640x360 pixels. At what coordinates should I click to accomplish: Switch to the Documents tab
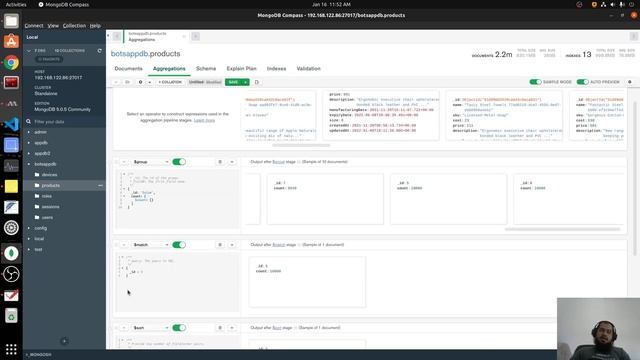(x=129, y=69)
